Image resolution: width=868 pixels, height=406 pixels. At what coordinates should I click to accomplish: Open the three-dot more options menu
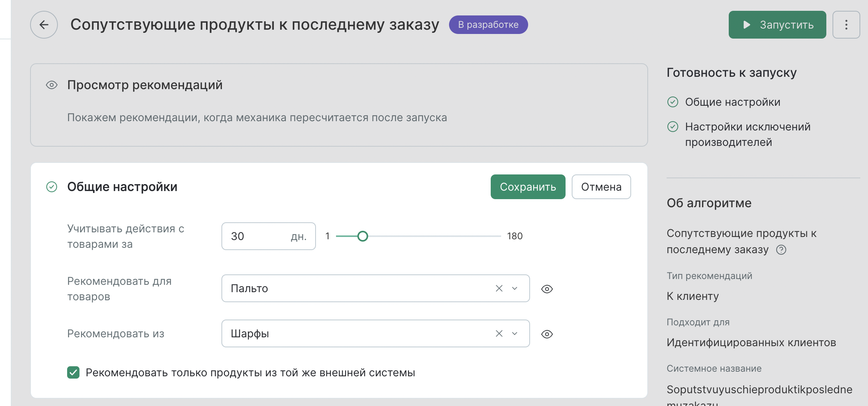point(846,25)
